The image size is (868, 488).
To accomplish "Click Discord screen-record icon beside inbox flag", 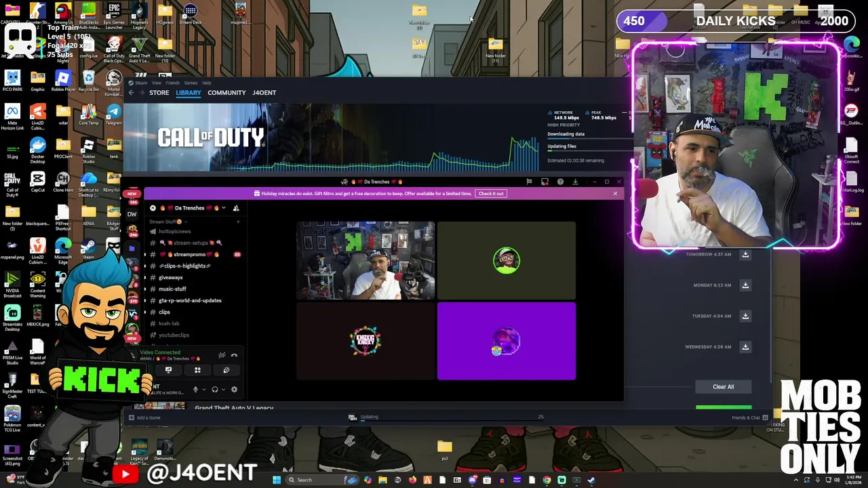I will pyautogui.click(x=545, y=182).
